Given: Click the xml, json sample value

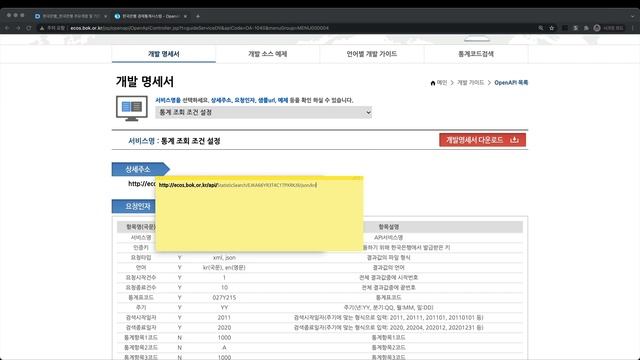Looking at the screenshot, I should [224, 258].
